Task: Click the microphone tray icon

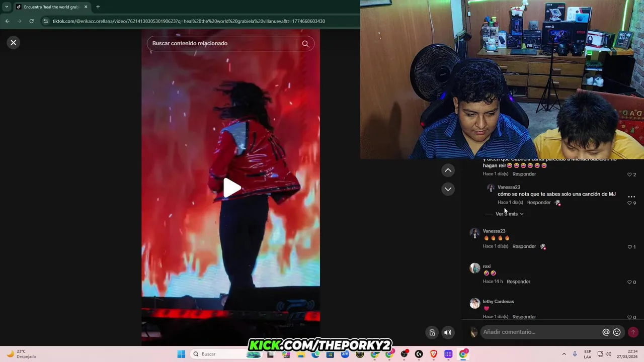Action: [575, 354]
